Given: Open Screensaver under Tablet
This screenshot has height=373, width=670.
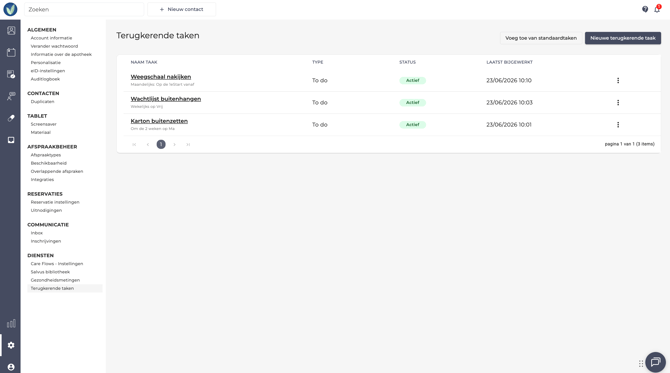Looking at the screenshot, I should click(x=44, y=124).
